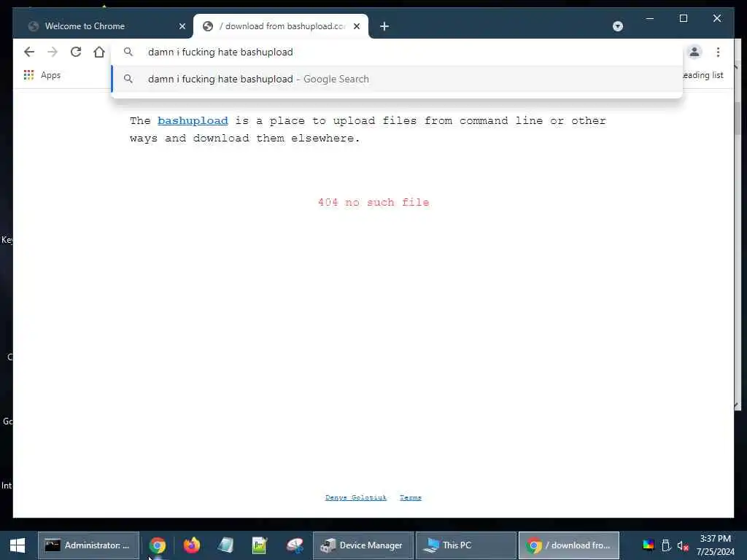Close the download from bashupload tab
This screenshot has height=560, width=747.
357,26
